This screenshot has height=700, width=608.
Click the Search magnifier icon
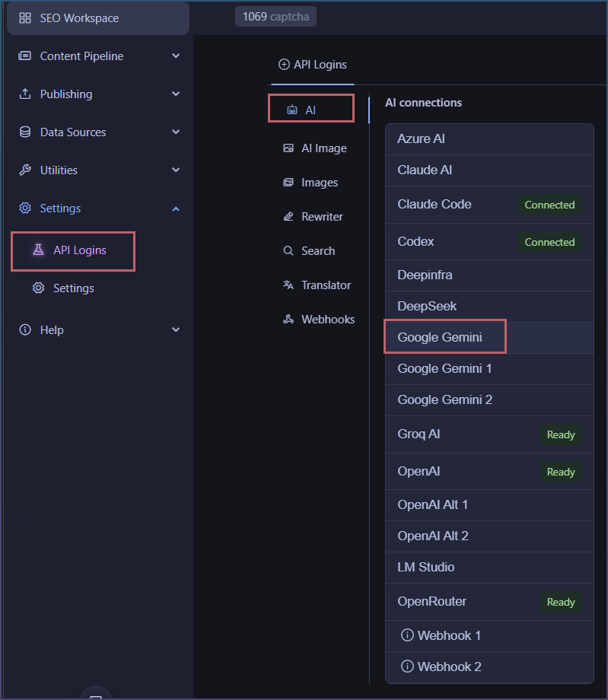[288, 250]
